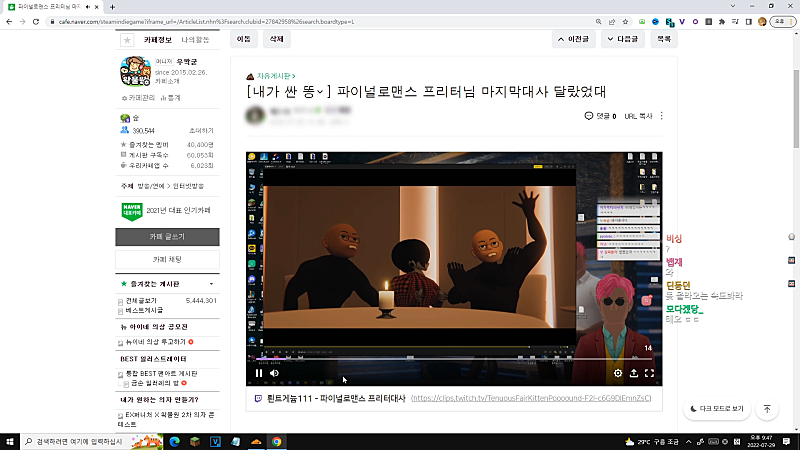Click the video share icon

[634, 373]
